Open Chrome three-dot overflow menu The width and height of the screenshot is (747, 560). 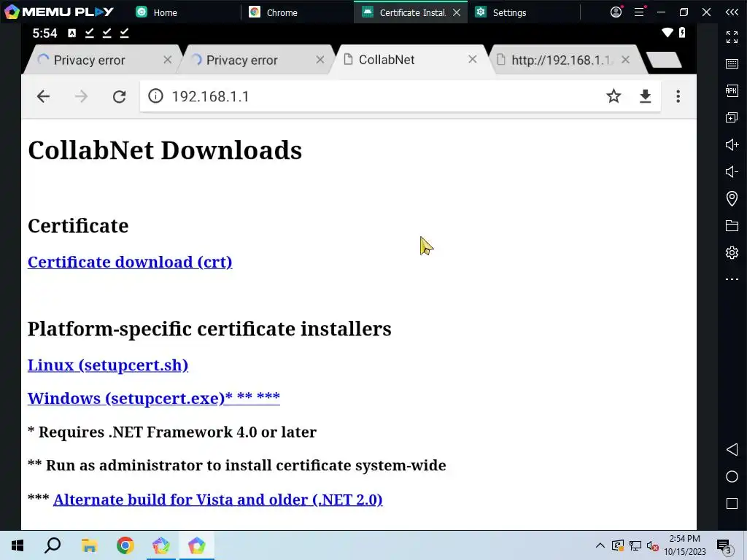678,96
